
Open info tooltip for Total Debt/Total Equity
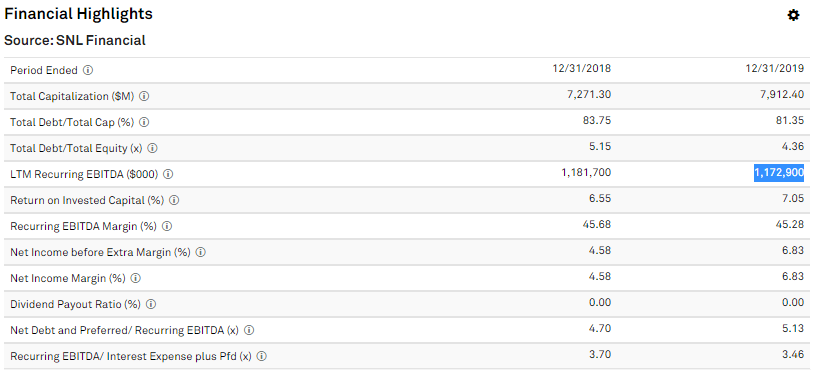click(x=152, y=149)
